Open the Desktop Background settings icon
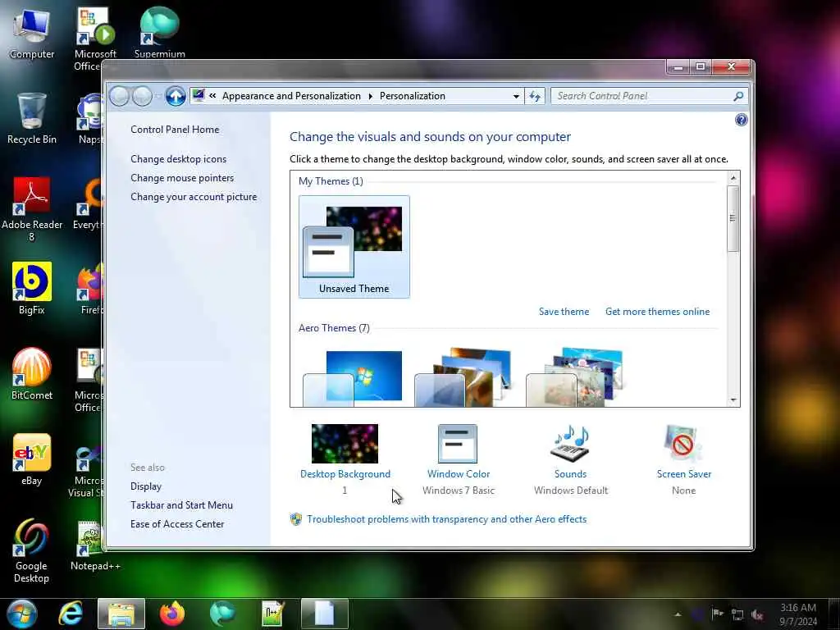 pos(345,444)
